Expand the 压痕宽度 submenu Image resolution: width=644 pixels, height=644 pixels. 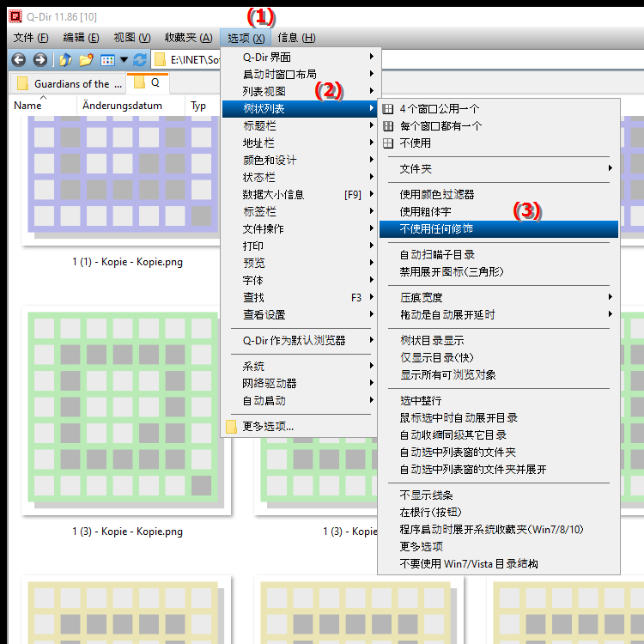pos(499,298)
